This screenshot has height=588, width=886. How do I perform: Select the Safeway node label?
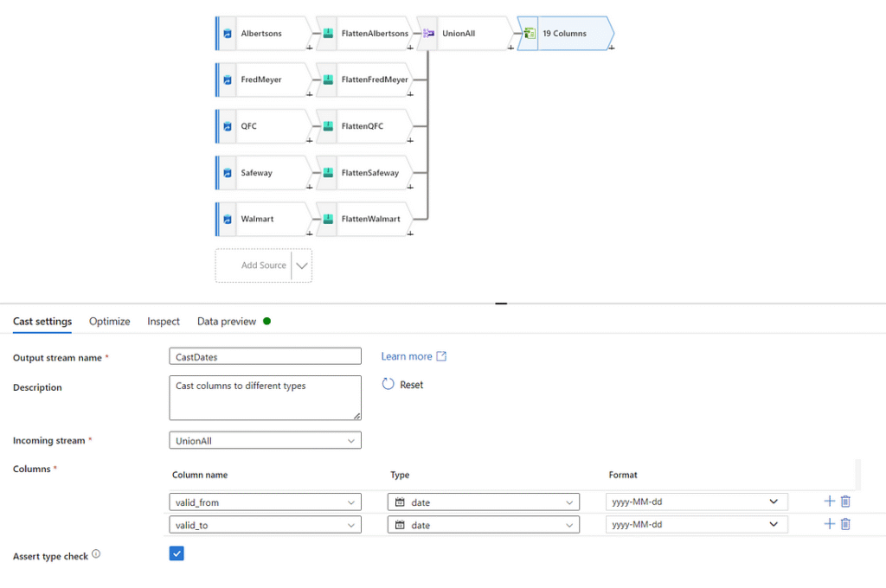(x=256, y=173)
